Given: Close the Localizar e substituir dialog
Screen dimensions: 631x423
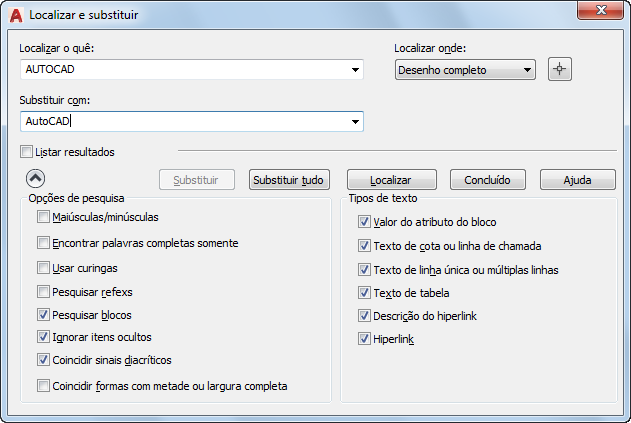Looking at the screenshot, I should pos(600,10).
